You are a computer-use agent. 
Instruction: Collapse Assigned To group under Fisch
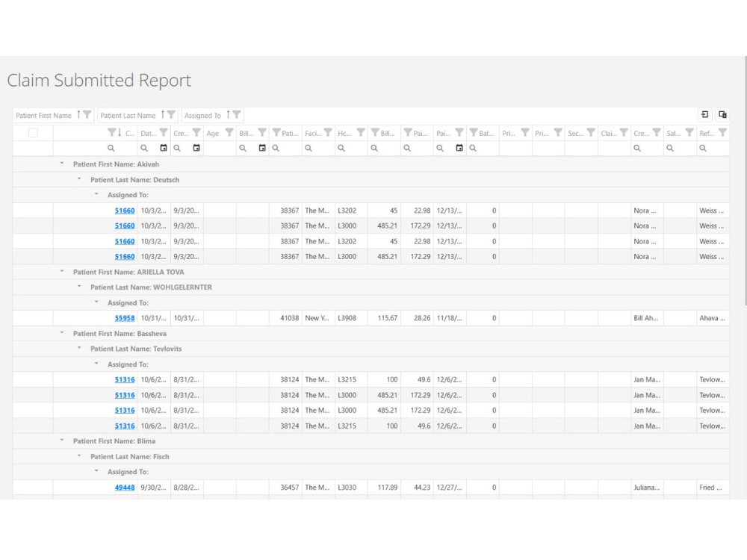click(96, 471)
